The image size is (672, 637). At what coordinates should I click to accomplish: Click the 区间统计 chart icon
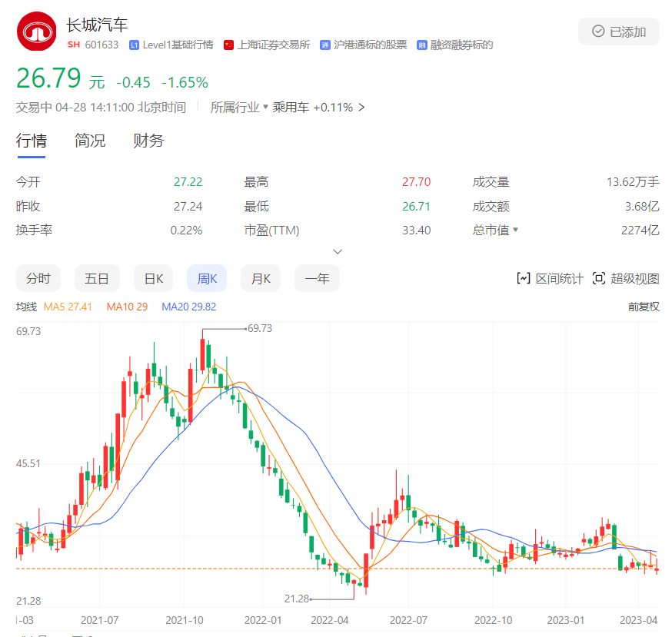click(x=524, y=278)
